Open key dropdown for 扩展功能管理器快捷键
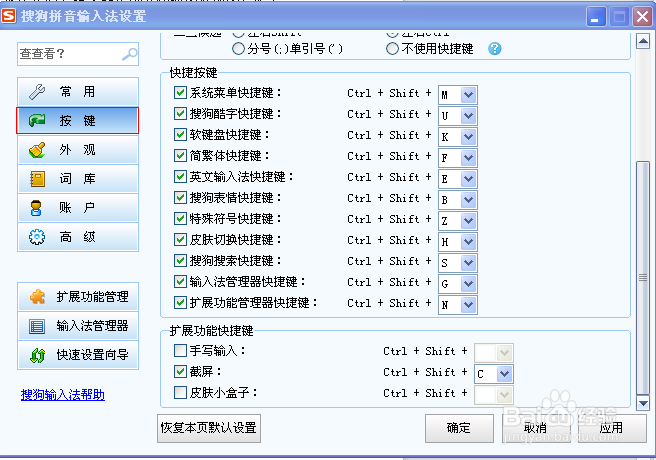656x460 pixels. click(469, 305)
